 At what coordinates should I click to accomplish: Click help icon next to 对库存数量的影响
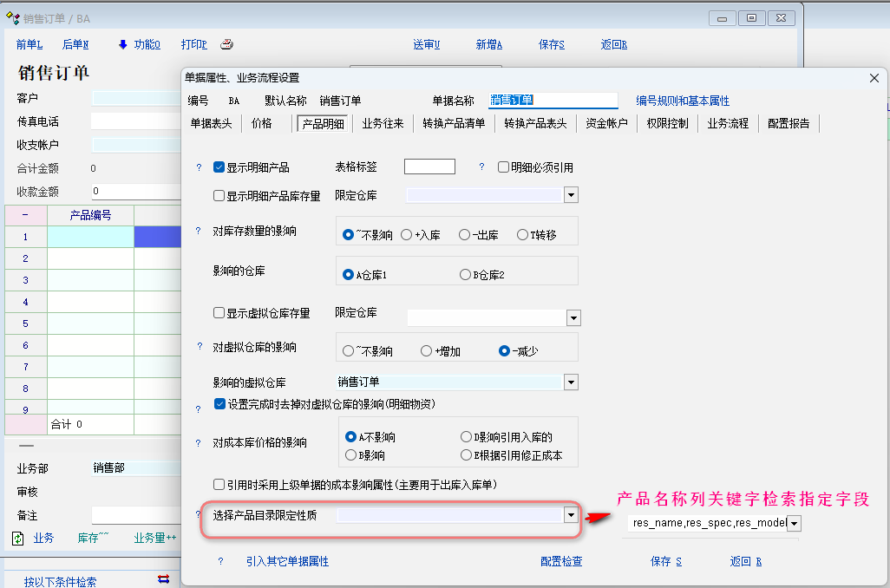point(199,232)
